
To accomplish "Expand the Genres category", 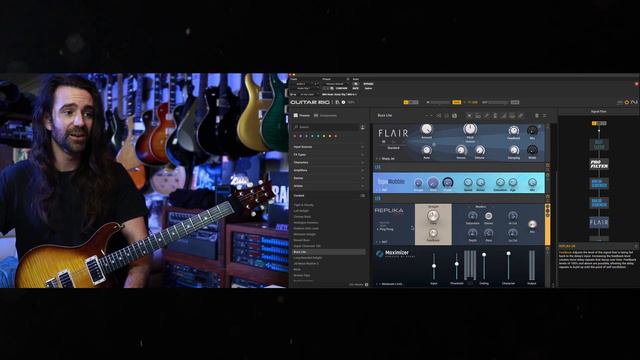I will point(329,178).
